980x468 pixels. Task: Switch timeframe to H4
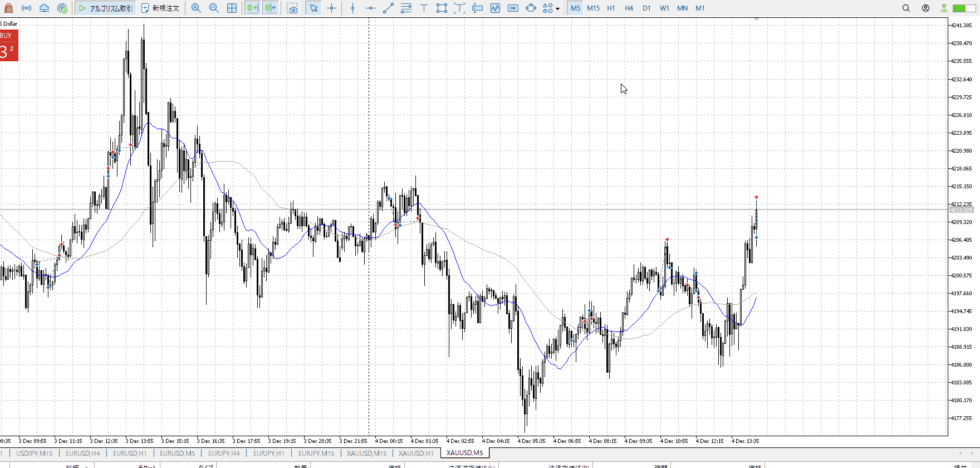click(629, 8)
